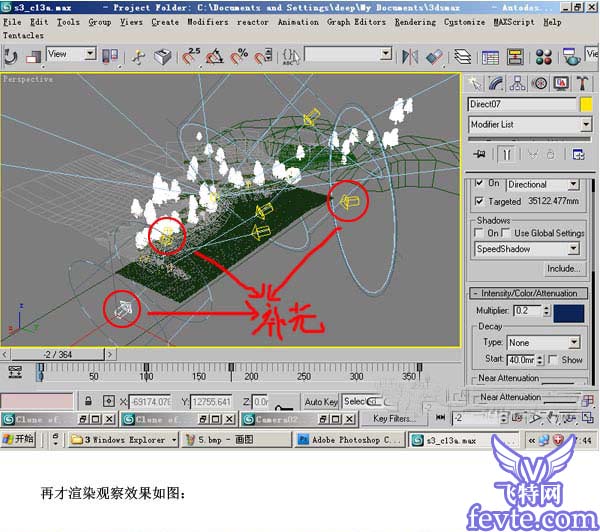Enable Use Global Settings checkbox
This screenshot has width=600, height=532.
point(505,233)
